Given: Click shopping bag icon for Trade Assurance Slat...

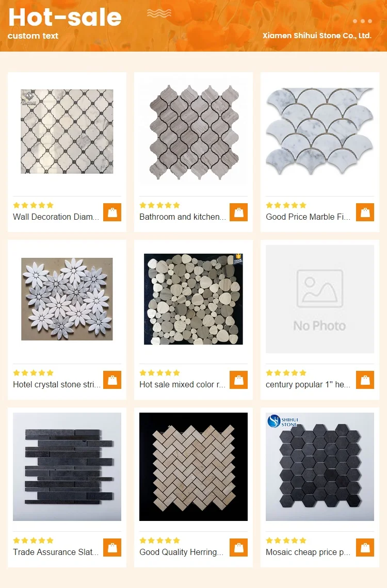Looking at the screenshot, I should click(x=112, y=547).
